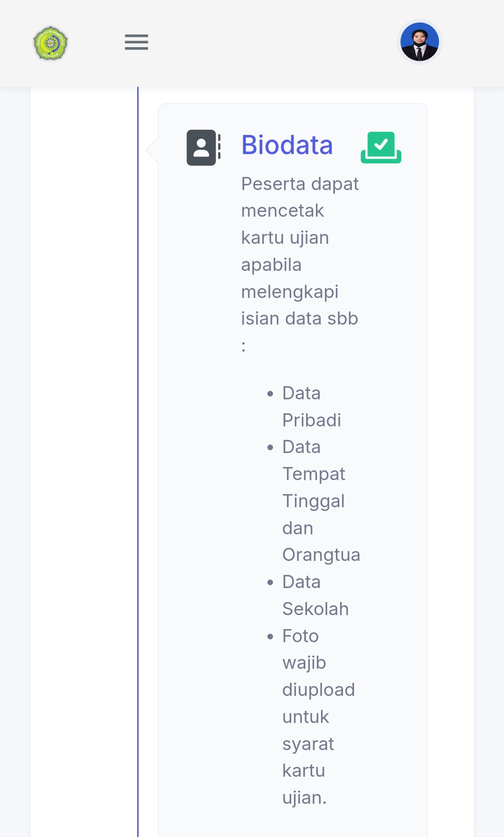Click the card's left pointer notch
The image size is (504, 837).
point(152,150)
